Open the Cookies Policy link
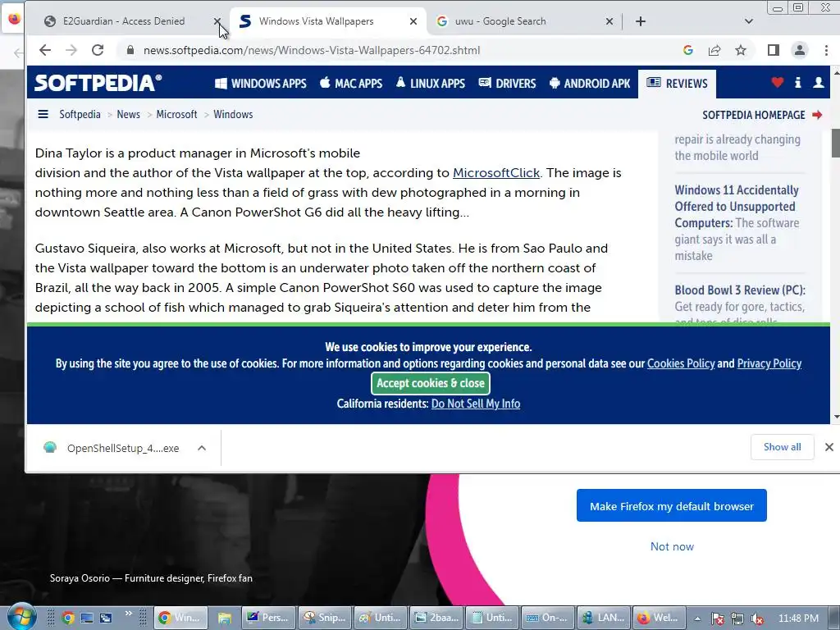Image resolution: width=840 pixels, height=630 pixels. tap(681, 363)
